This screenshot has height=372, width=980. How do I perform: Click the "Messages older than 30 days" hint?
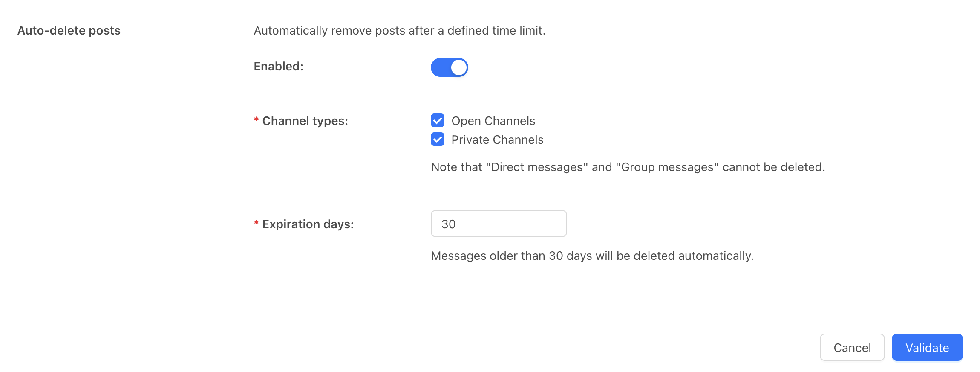coord(592,256)
